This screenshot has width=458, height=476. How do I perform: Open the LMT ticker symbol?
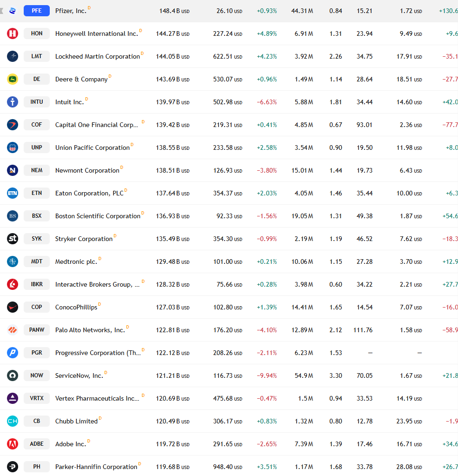point(37,56)
